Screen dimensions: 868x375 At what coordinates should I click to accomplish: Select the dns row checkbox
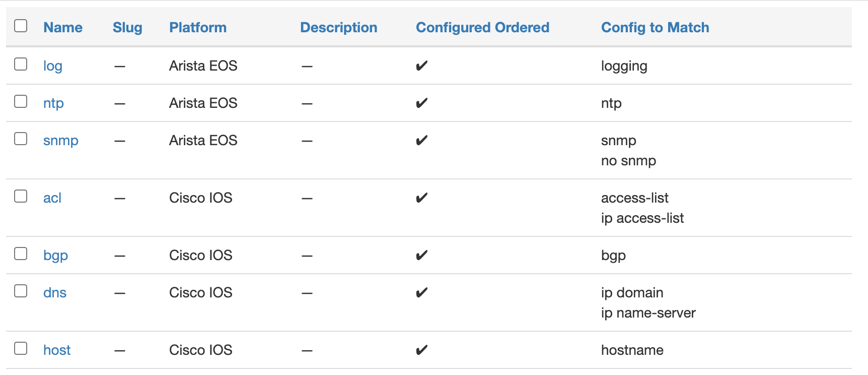[20, 291]
